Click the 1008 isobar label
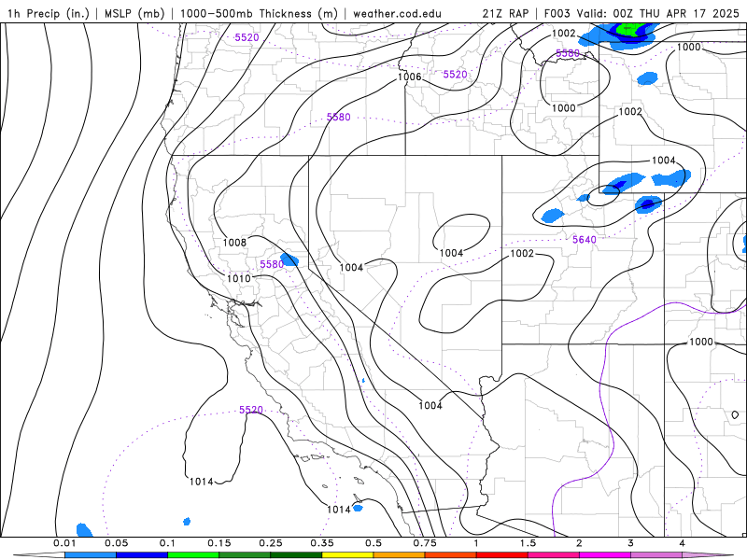The image size is (747, 560). click(x=234, y=243)
